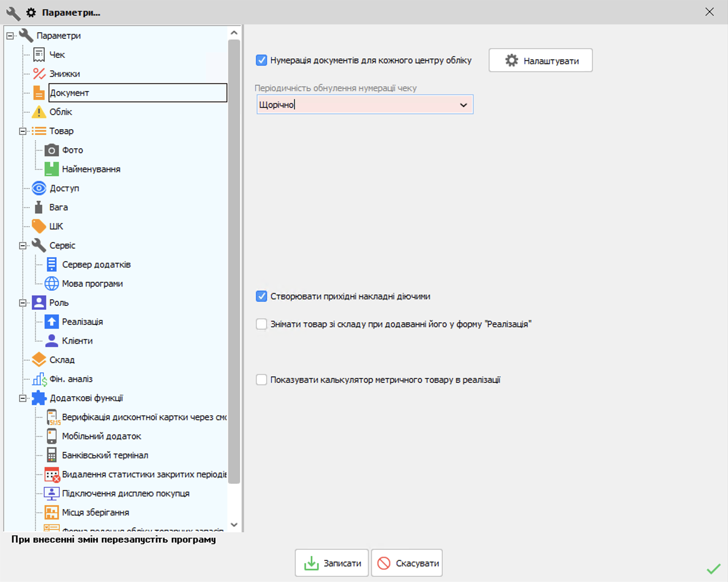Select the globe icon for Мова програми
728x582 pixels.
pyautogui.click(x=52, y=284)
